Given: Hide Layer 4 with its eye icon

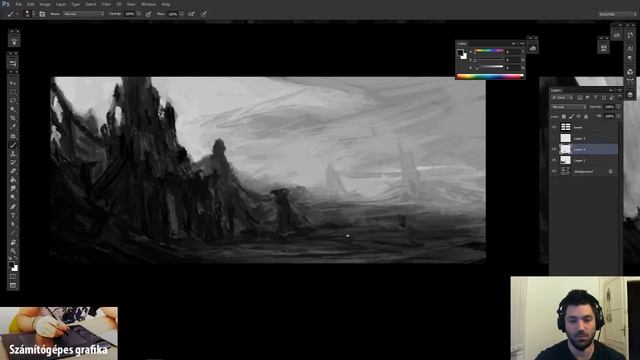Looking at the screenshot, I should pyautogui.click(x=554, y=149).
